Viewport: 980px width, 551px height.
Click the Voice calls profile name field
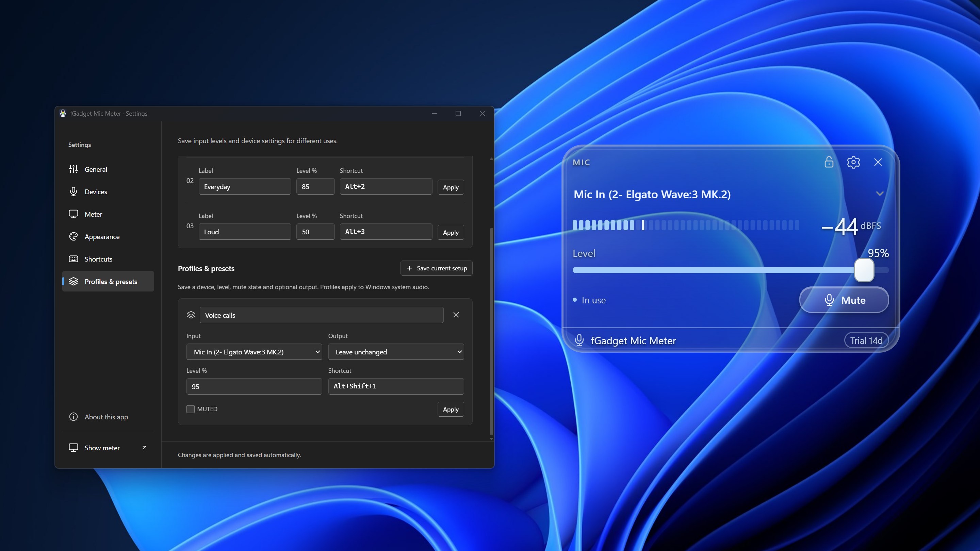(x=322, y=315)
